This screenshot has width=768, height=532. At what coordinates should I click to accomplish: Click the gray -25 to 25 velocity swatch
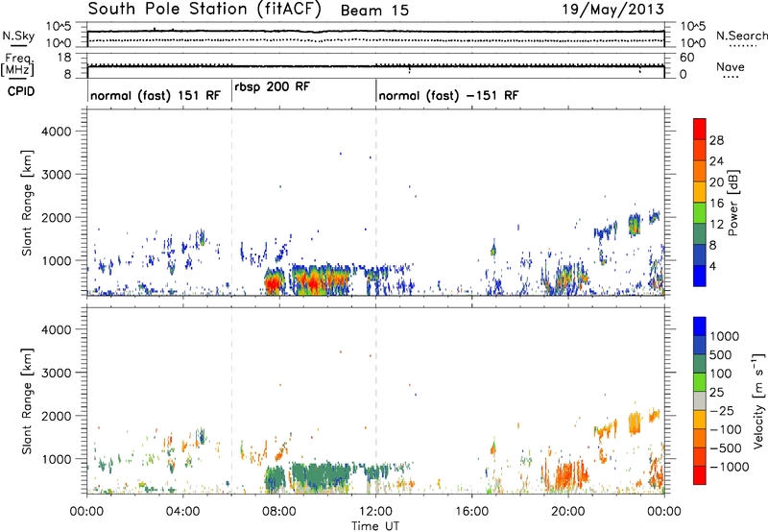pyautogui.click(x=700, y=400)
